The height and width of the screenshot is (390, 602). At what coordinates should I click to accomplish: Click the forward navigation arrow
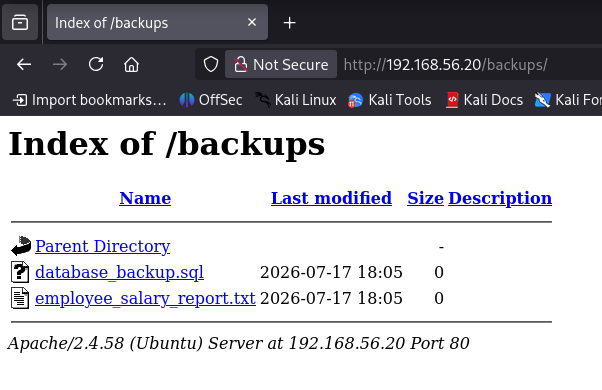(60, 64)
